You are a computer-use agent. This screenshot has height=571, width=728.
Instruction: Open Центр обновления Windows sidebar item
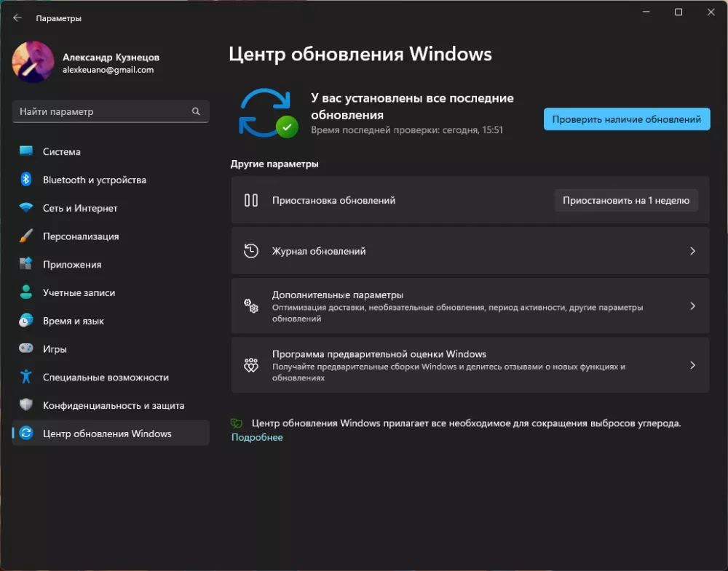tap(107, 434)
